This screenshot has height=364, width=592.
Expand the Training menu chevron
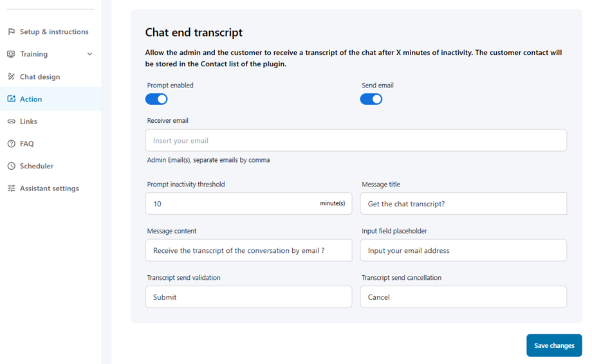click(x=90, y=54)
